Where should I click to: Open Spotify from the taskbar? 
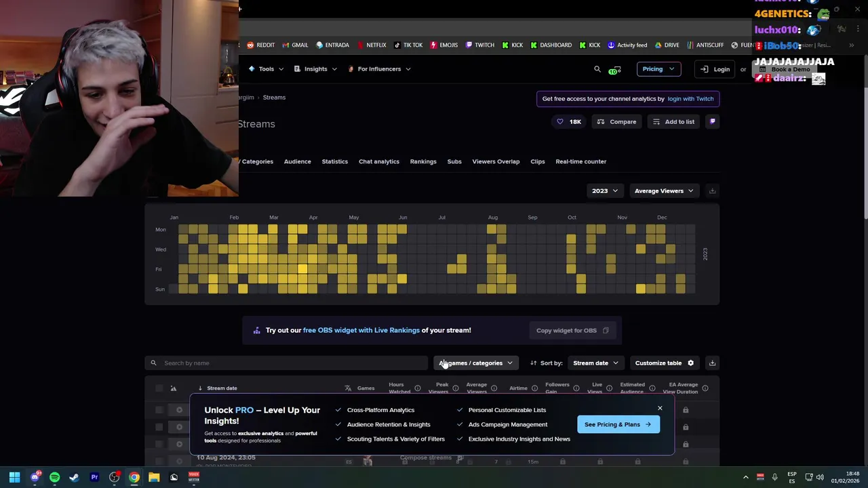pyautogui.click(x=54, y=477)
